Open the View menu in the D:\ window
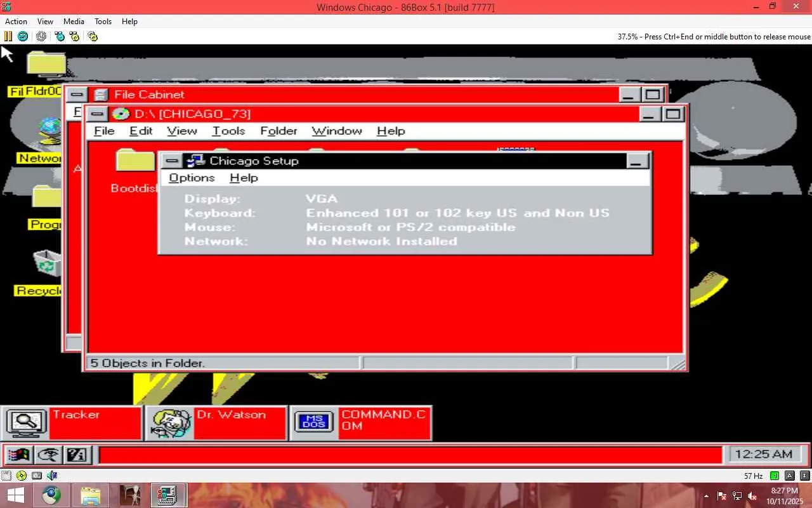The image size is (812, 508). [182, 131]
